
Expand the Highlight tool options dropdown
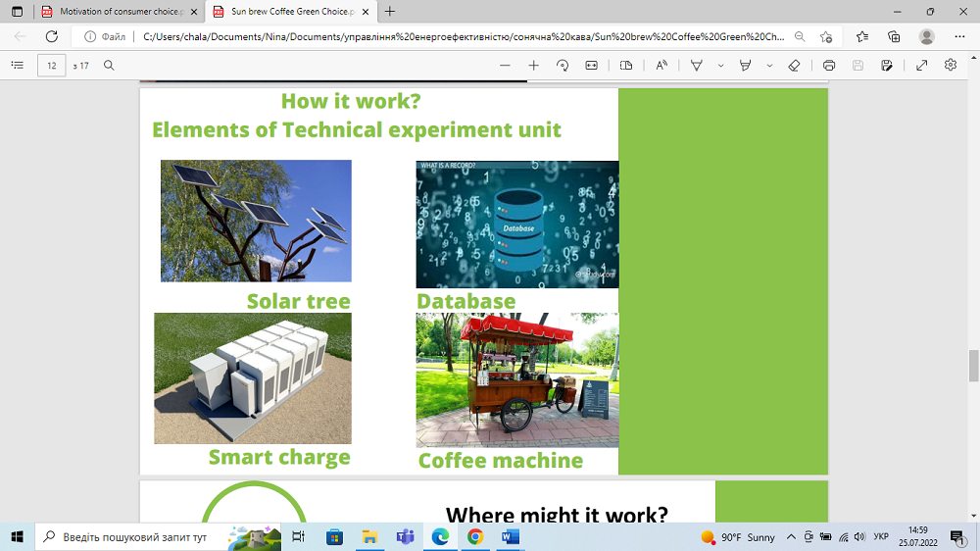click(769, 66)
